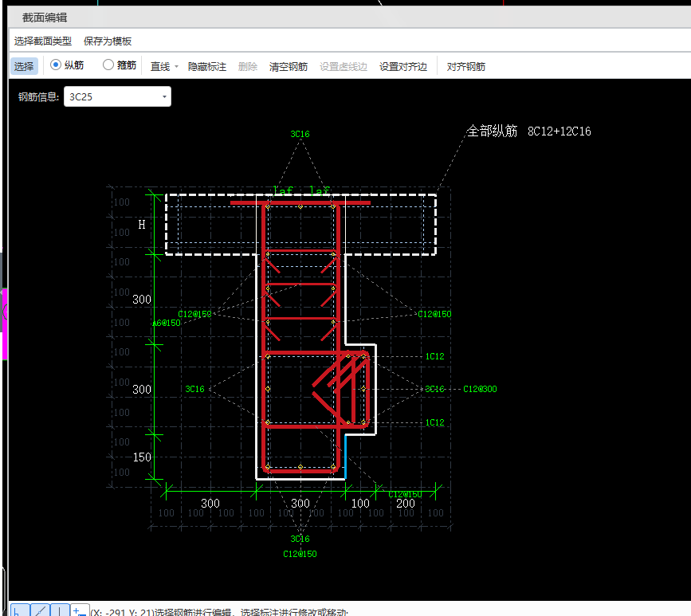
Task: Click the 删除 button
Action: (x=248, y=66)
